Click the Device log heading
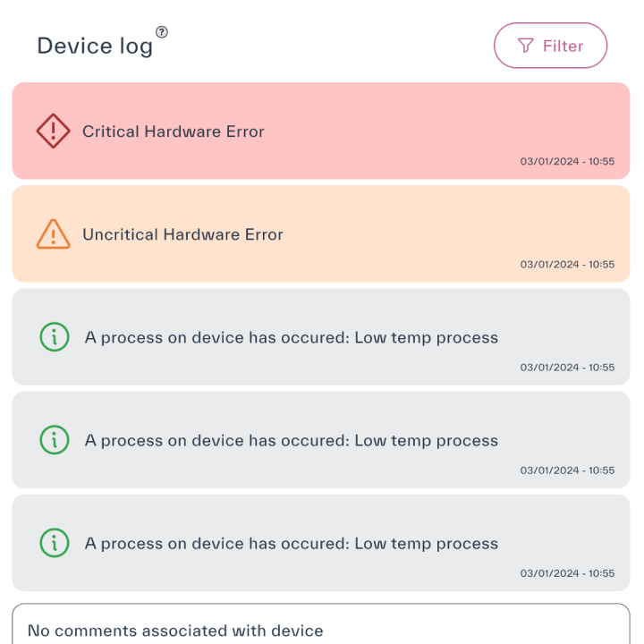The image size is (644, 644). (x=95, y=47)
